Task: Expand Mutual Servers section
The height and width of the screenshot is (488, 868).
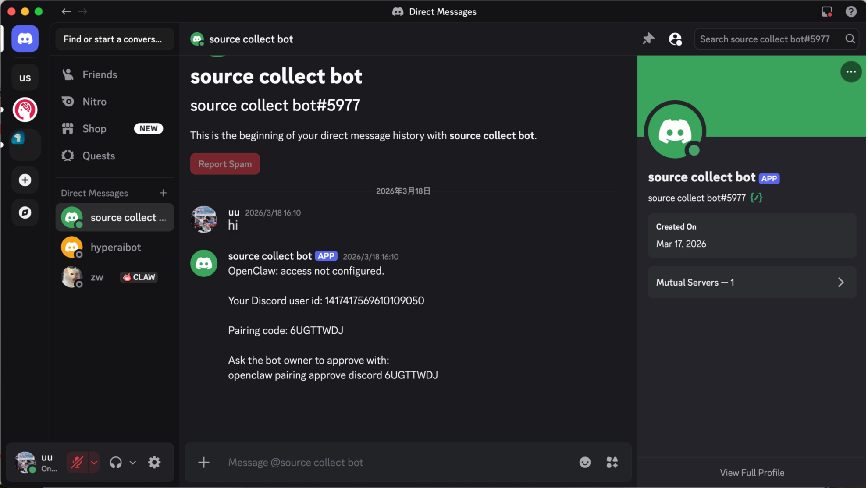Action: tap(753, 283)
